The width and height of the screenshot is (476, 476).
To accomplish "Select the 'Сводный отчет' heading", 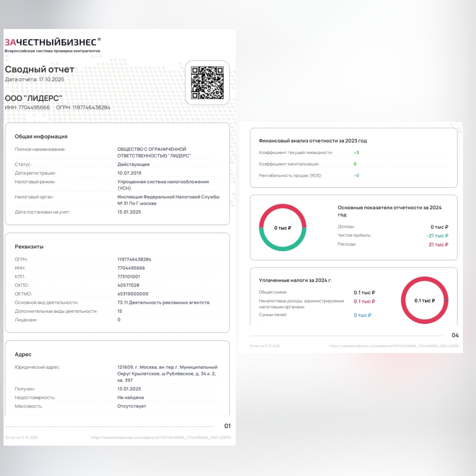I will coord(40,70).
